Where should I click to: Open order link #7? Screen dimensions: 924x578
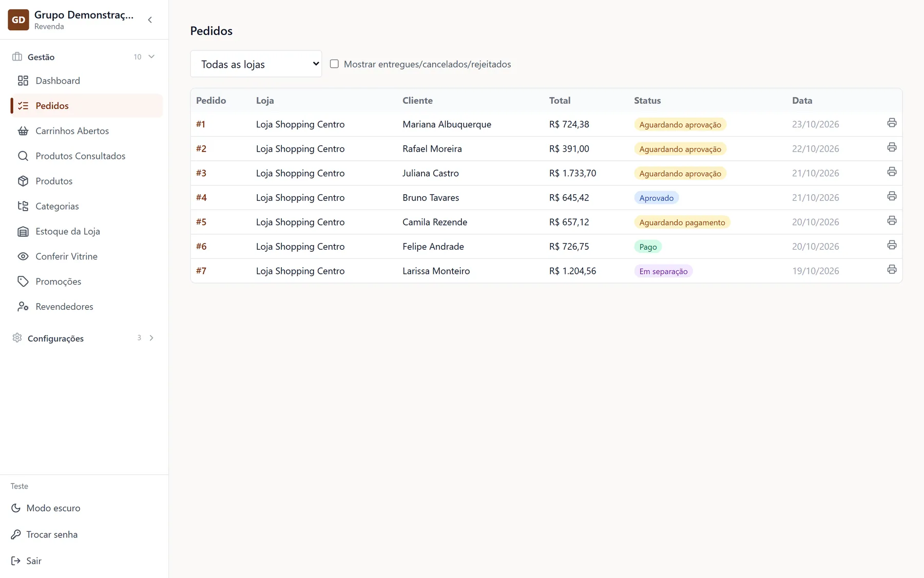point(201,271)
